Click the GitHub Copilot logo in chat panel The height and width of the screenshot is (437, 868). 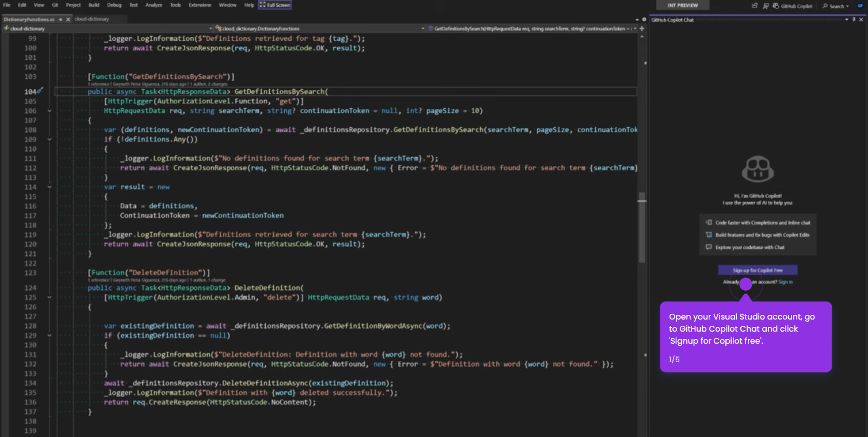(x=758, y=169)
